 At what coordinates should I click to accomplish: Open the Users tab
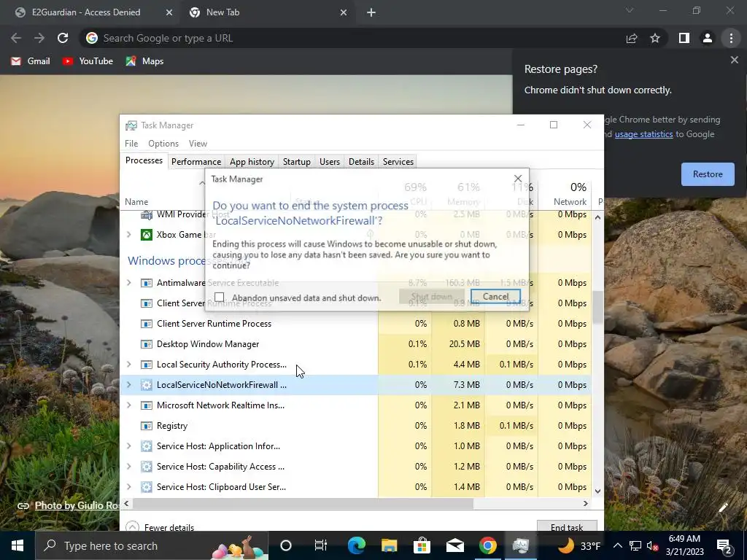tap(330, 162)
